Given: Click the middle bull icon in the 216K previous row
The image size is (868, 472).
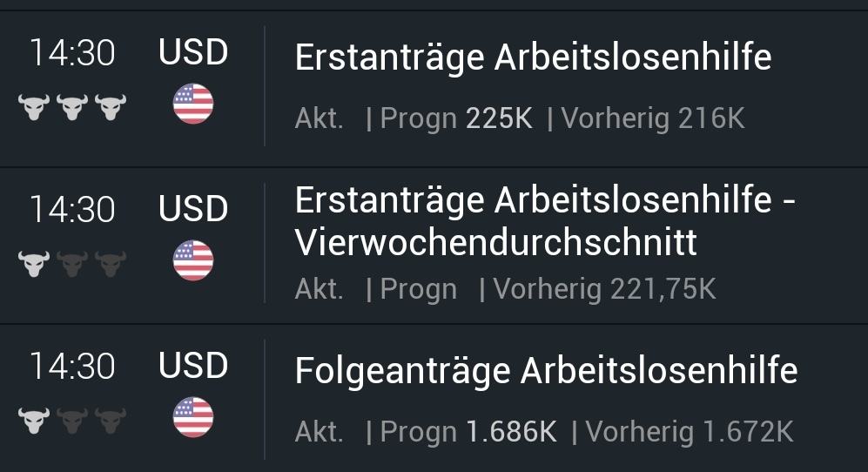Looking at the screenshot, I should pyautogui.click(x=72, y=107).
